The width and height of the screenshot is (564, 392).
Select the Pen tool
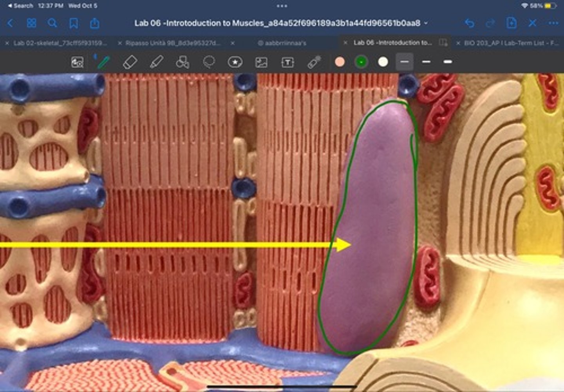(103, 62)
